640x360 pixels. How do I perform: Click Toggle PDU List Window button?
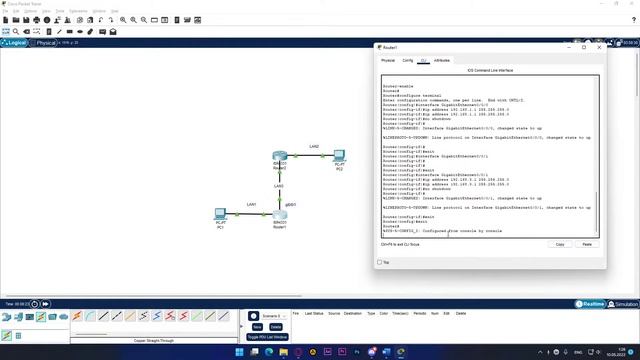coord(267,337)
